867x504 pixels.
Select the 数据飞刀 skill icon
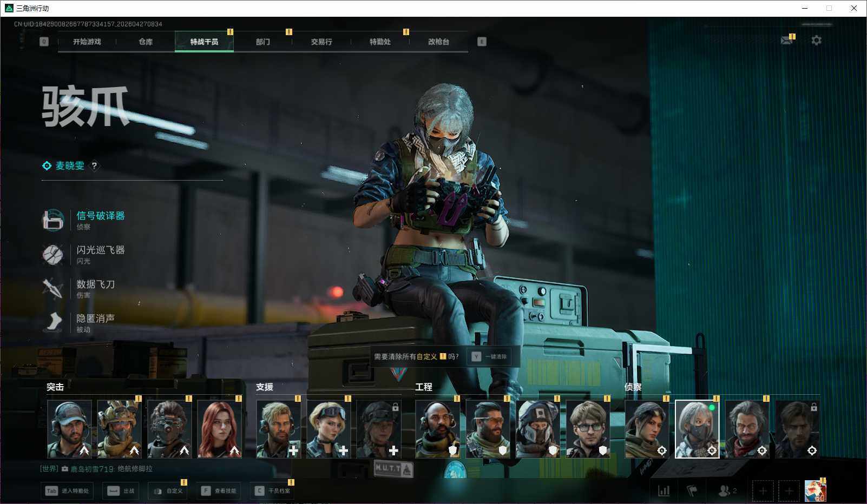(x=53, y=288)
